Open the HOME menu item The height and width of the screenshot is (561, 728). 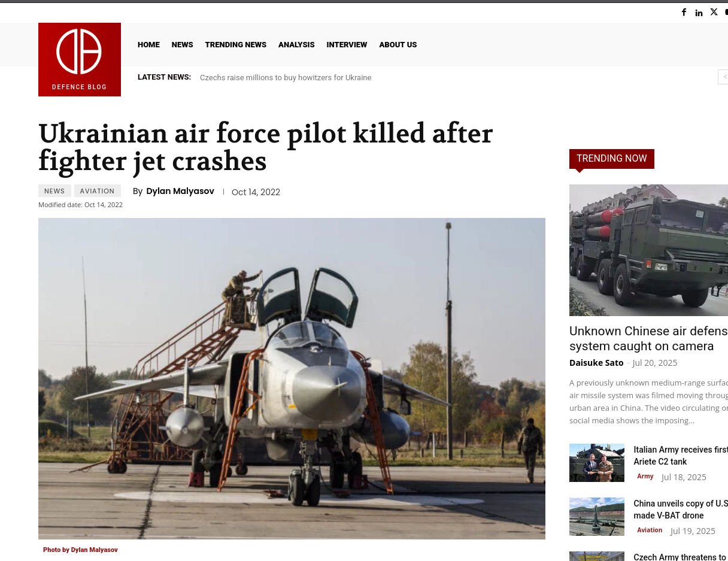coord(148,45)
